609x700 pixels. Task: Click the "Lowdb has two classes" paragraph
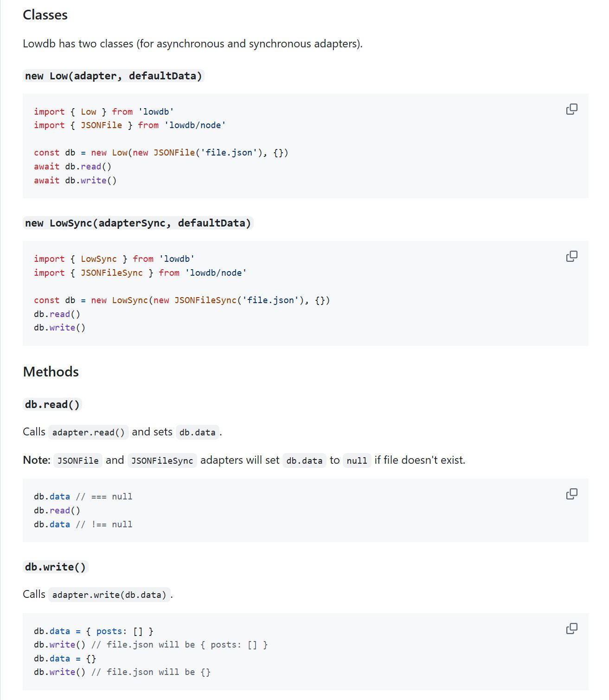[x=192, y=44]
